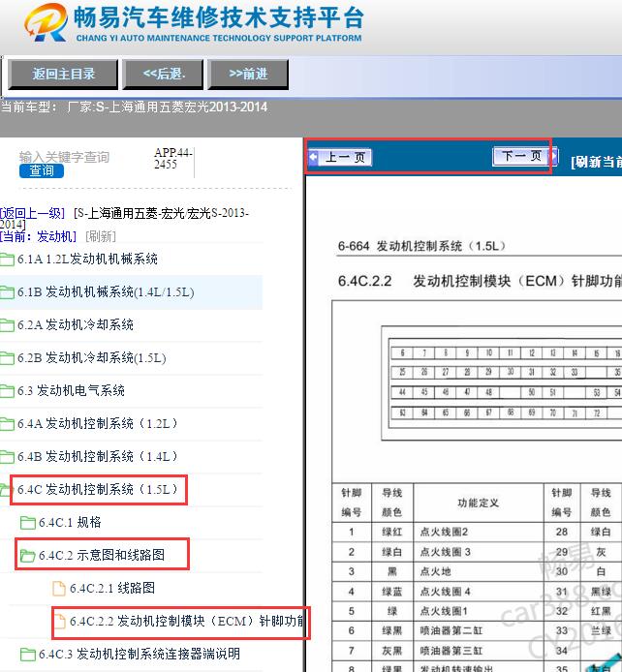The height and width of the screenshot is (672, 622).
Task: Click document icon of 6.4C.2.1 线路图
Action: (x=59, y=589)
